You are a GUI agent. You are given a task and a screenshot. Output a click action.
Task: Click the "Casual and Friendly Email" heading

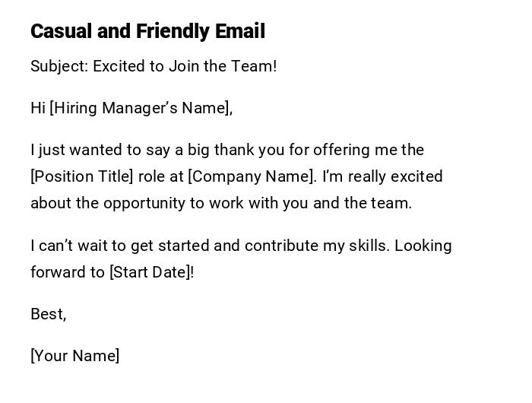[147, 31]
